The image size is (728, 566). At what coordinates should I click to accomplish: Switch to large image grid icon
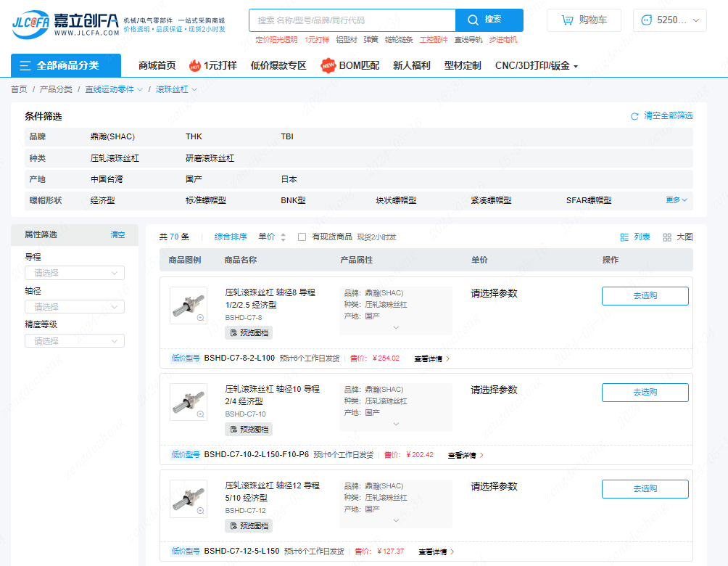[x=667, y=237]
